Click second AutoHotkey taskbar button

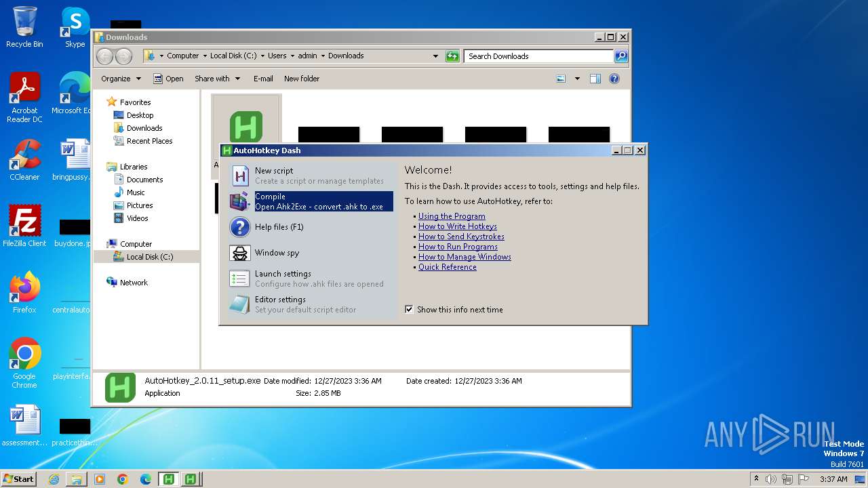click(191, 479)
